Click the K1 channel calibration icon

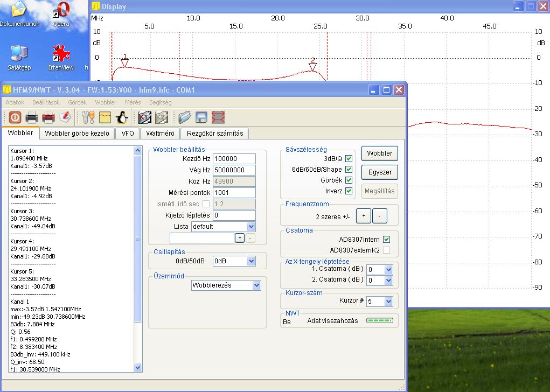tap(144, 117)
